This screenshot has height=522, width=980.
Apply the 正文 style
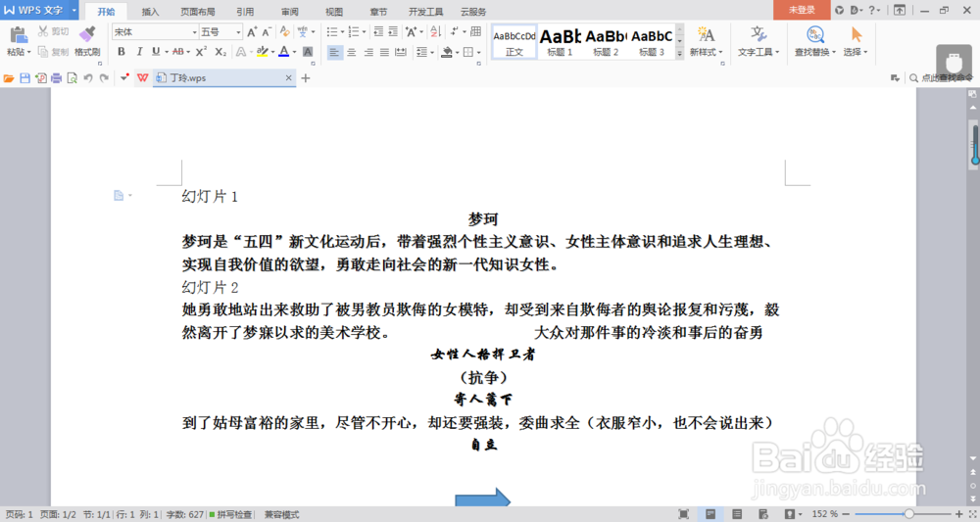[x=514, y=42]
